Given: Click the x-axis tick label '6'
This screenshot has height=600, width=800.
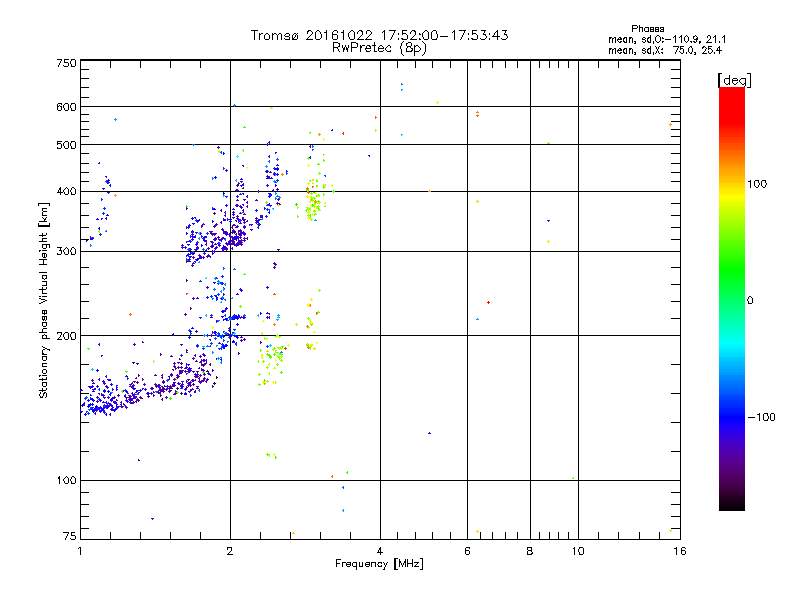Looking at the screenshot, I should coord(467,551).
